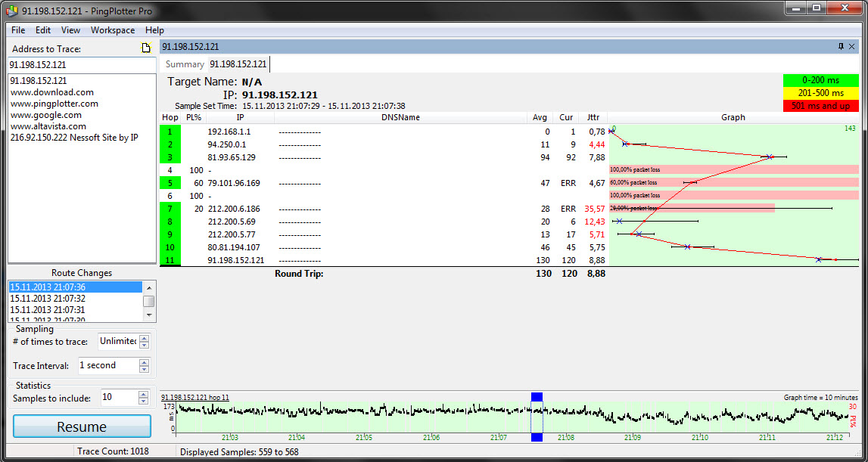Screen dimensions: 868x462
Task: Click the green 0-200 ms legend swatch
Action: click(820, 80)
